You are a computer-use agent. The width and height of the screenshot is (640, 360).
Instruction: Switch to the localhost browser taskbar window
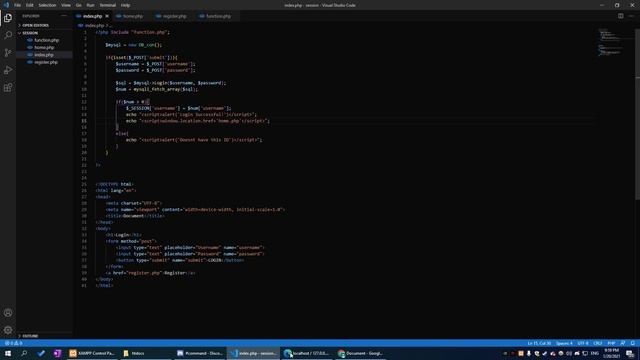pyautogui.click(x=307, y=353)
